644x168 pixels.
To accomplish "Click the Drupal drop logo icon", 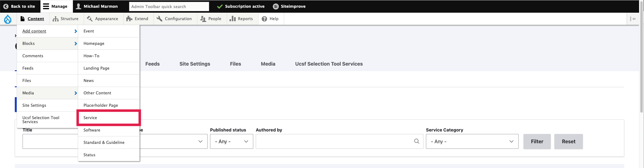I will pos(8,19).
